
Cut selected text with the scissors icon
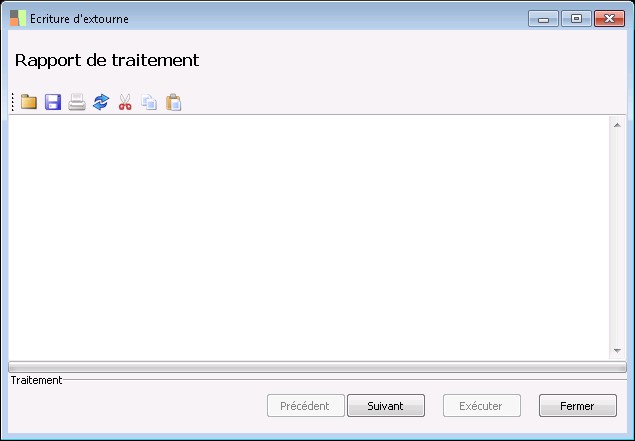click(125, 102)
